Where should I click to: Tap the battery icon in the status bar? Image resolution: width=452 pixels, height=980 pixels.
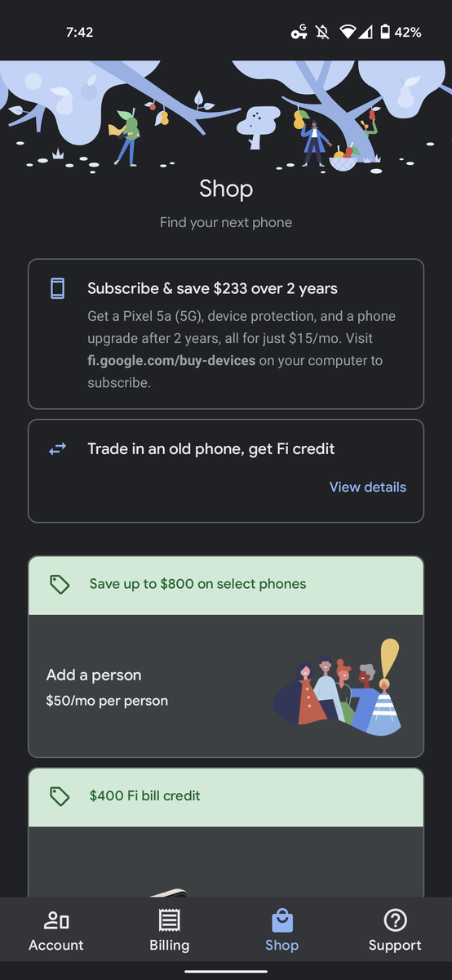tap(383, 33)
